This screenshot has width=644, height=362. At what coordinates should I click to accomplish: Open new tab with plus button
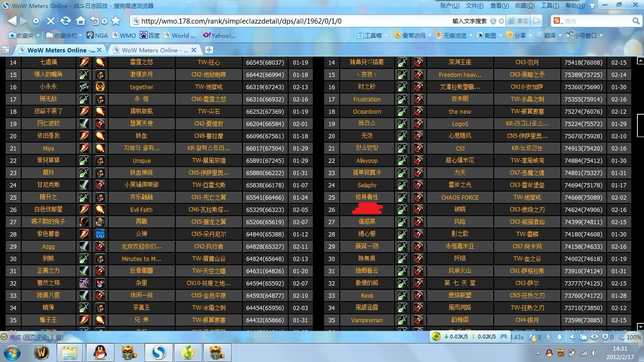pos(209,50)
